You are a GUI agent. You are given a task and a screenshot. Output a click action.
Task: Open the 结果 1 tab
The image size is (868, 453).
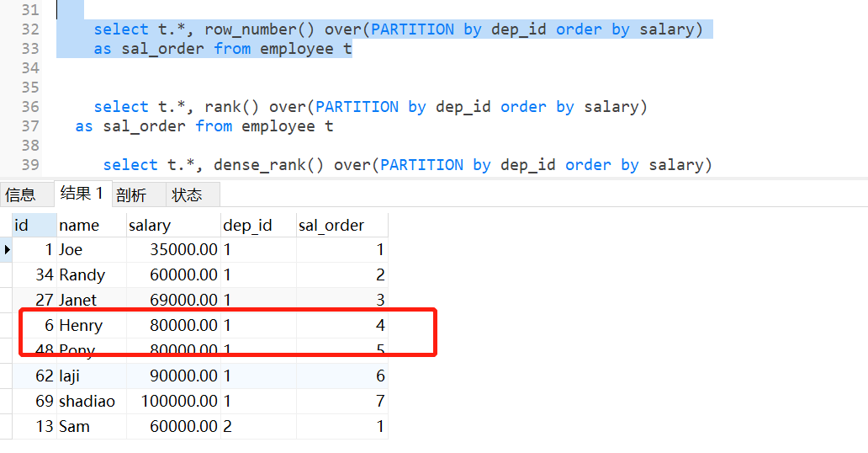tap(82, 194)
